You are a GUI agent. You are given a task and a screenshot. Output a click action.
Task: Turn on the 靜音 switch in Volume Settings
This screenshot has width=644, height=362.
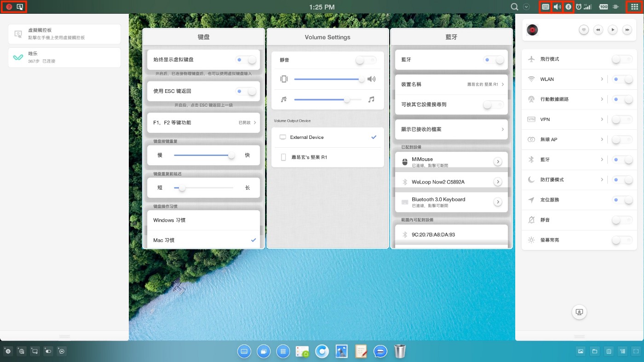pos(366,60)
